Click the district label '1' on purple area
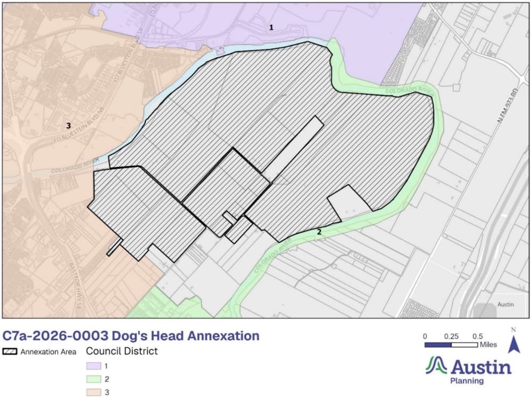 (x=271, y=28)
